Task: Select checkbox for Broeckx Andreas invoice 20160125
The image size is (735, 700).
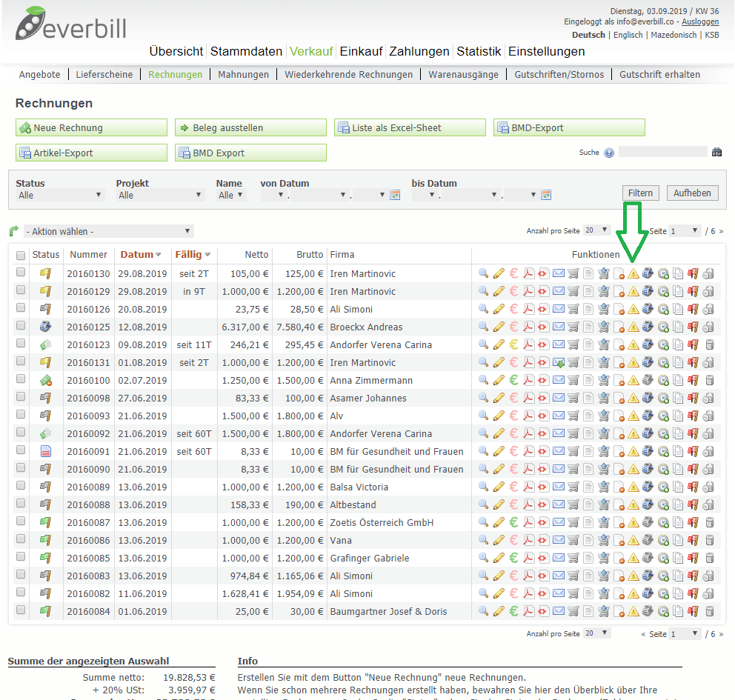Action: pyautogui.click(x=21, y=326)
